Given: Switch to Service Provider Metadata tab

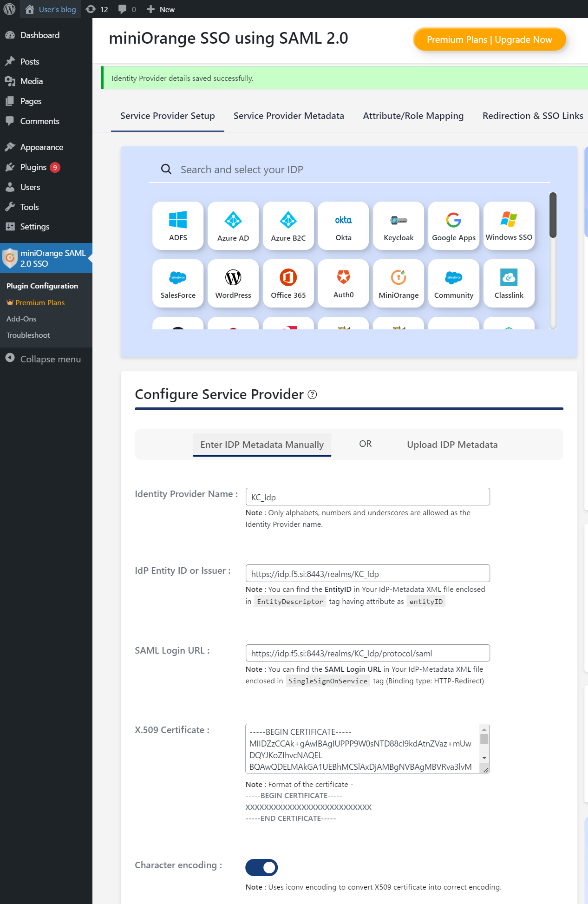Looking at the screenshot, I should click(x=289, y=116).
